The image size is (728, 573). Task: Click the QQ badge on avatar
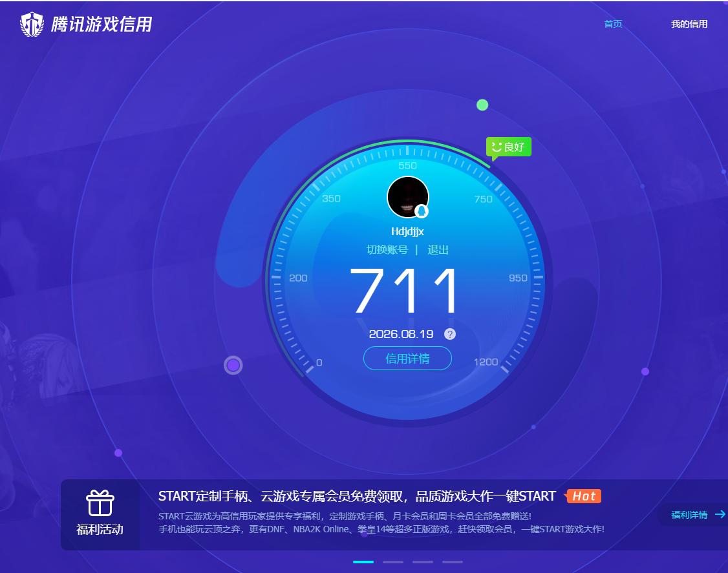tap(422, 211)
